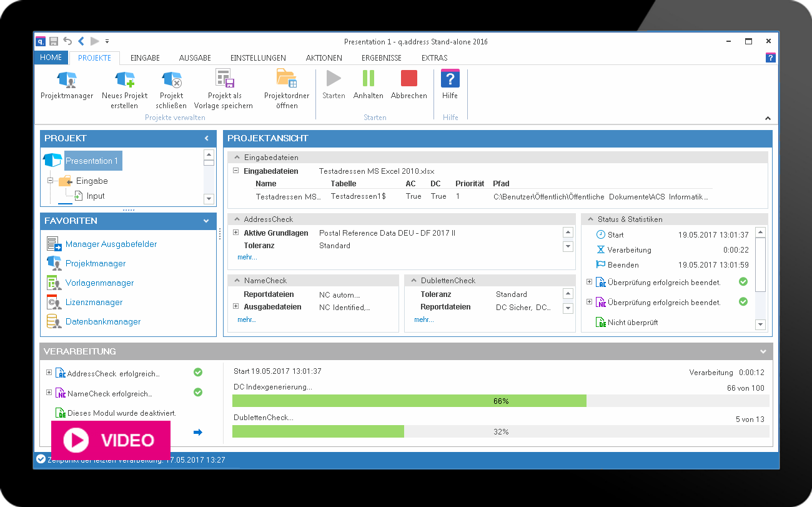Collapse the FAVORITEN panel chevron

click(206, 221)
